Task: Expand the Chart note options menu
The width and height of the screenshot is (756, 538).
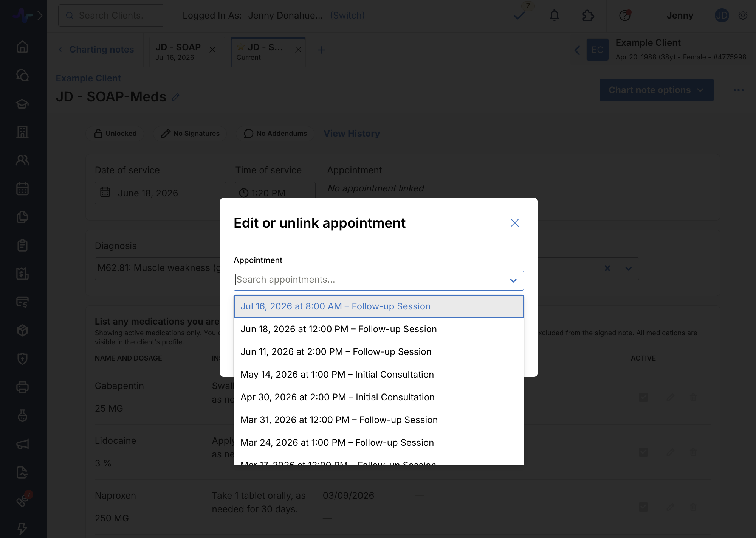Action: [x=657, y=90]
